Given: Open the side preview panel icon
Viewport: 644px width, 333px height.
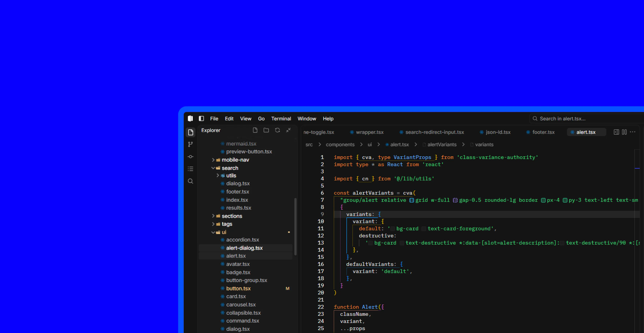Looking at the screenshot, I should click(617, 132).
